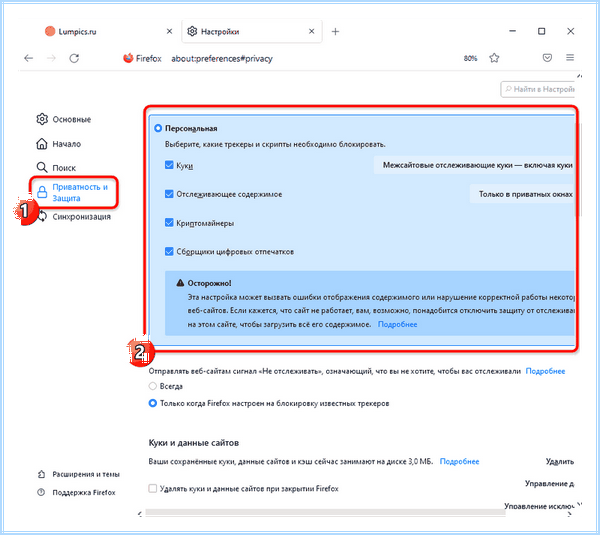Open the Основные settings section
This screenshot has width=600, height=535.
coord(64,119)
